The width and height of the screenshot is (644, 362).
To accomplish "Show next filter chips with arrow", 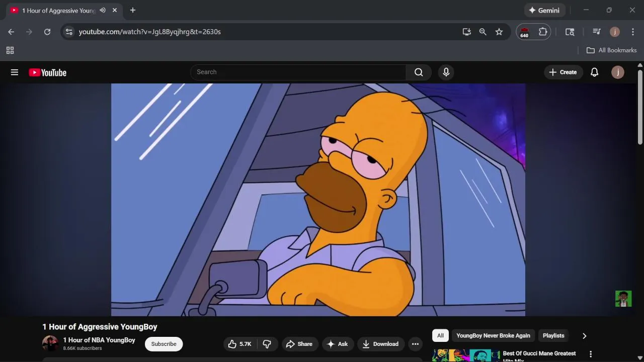I will click(x=584, y=336).
